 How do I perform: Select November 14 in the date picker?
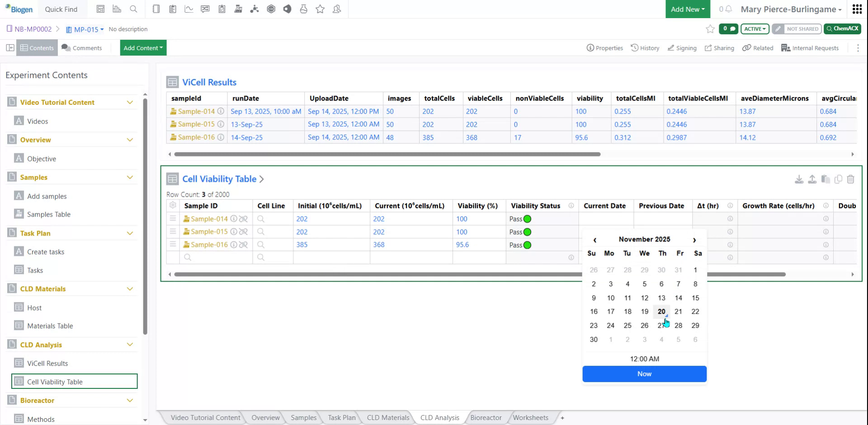tap(678, 297)
